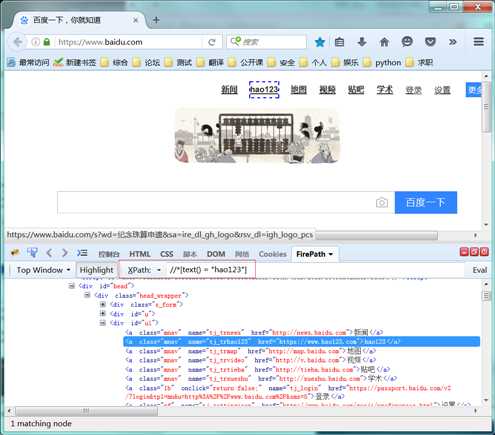This screenshot has height=435, width=495.
Task: Open the FirePath tab dropdown
Action: point(331,254)
